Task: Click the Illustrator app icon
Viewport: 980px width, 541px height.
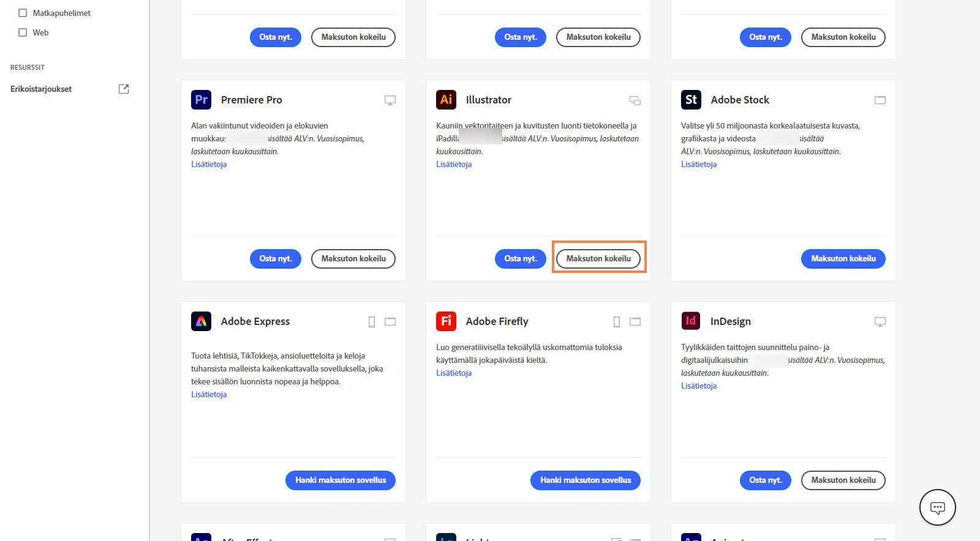Action: pos(446,100)
